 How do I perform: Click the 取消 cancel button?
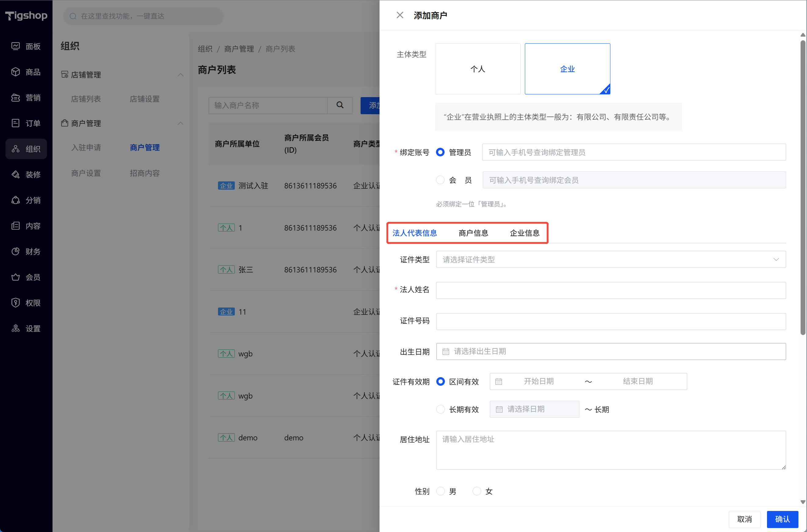click(x=744, y=519)
